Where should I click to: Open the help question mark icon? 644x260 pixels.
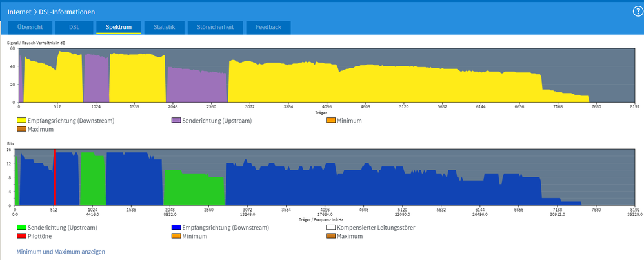tap(638, 12)
